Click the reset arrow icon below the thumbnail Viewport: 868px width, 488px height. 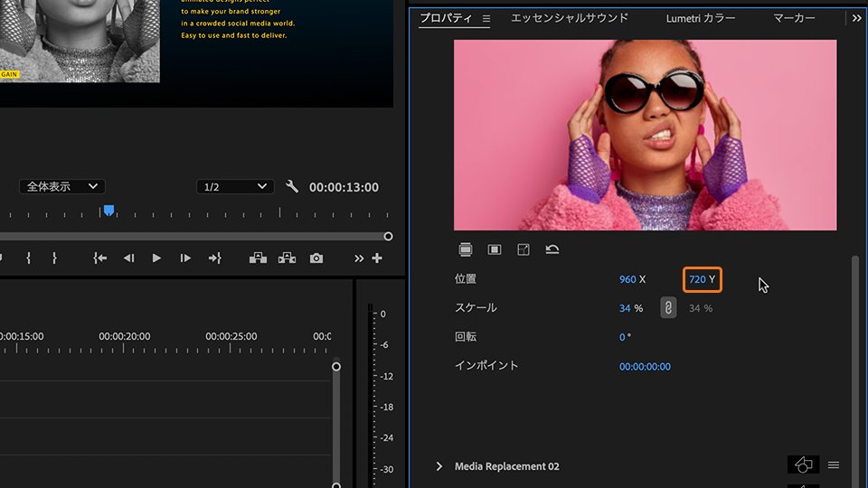pyautogui.click(x=552, y=249)
